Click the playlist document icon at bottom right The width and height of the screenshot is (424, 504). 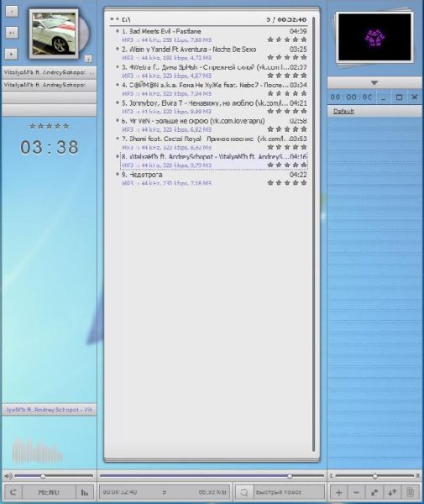(x=410, y=492)
